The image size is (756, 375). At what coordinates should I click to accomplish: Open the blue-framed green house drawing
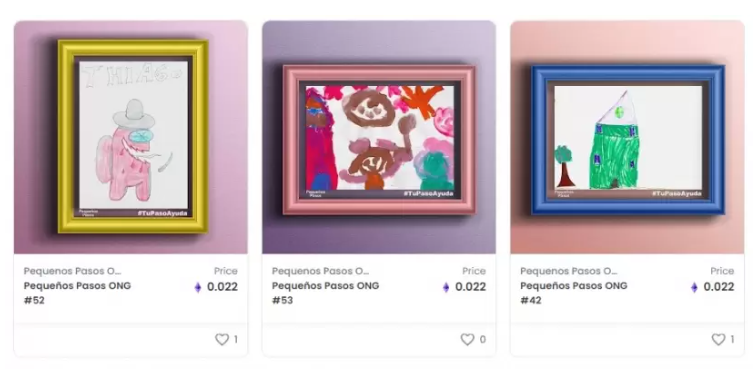628,140
